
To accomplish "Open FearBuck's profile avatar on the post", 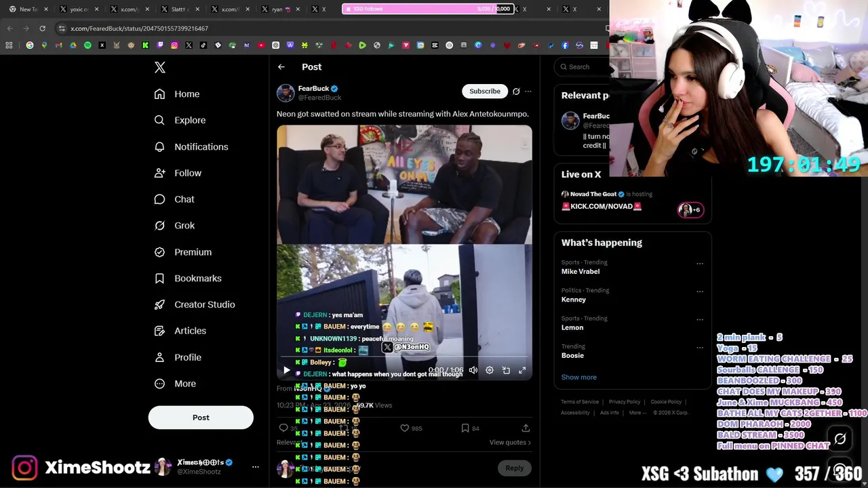I will pyautogui.click(x=285, y=93).
